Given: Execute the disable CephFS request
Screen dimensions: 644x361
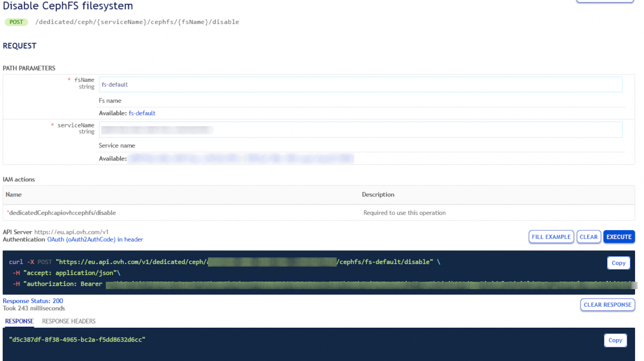Looking at the screenshot, I should click(x=619, y=236).
